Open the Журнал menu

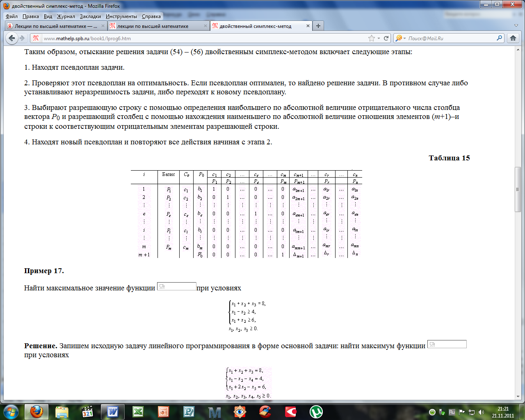[66, 16]
